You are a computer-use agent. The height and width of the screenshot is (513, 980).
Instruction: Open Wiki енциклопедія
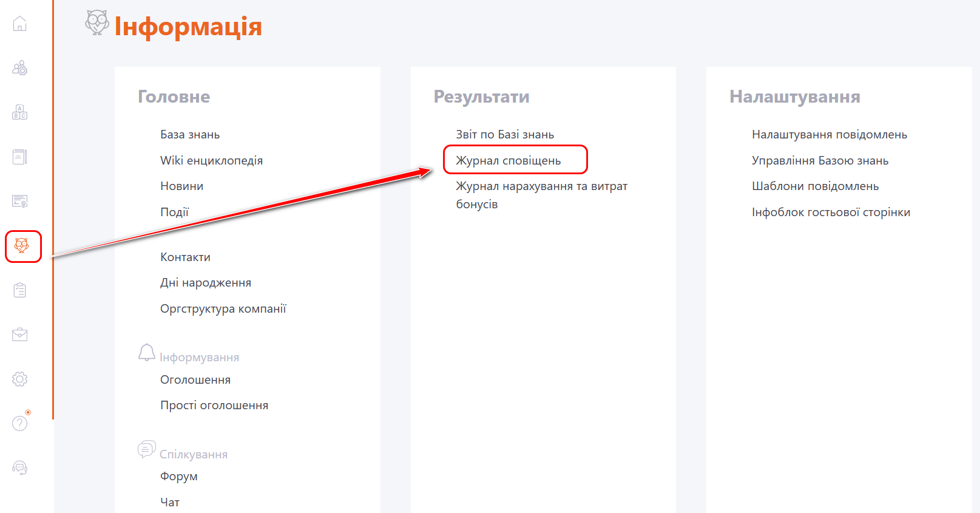[211, 161]
